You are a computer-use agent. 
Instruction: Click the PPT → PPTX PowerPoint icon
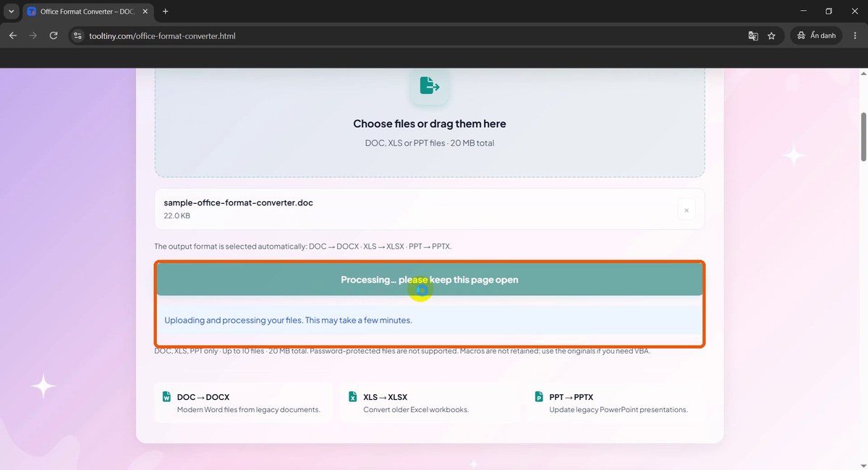pyautogui.click(x=539, y=397)
